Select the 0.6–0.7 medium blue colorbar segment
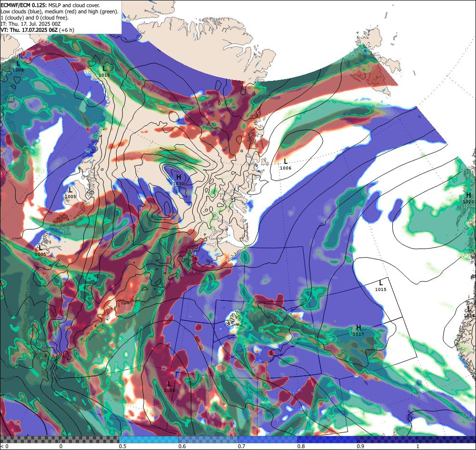Viewport: 476px width, 450px height. [x=208, y=440]
